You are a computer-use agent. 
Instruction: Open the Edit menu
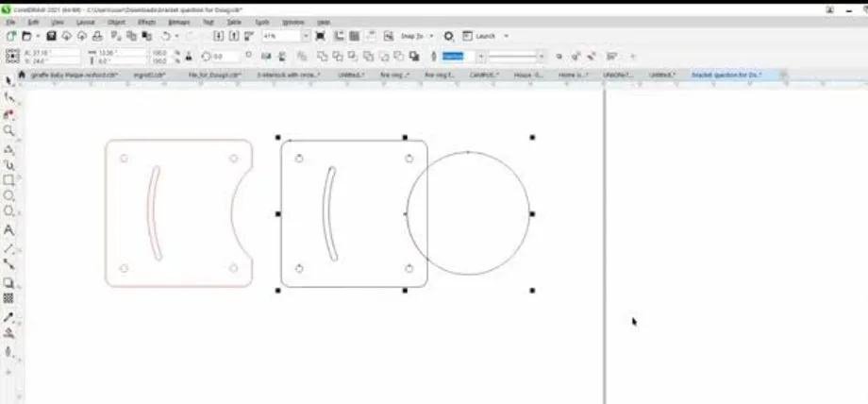point(33,22)
